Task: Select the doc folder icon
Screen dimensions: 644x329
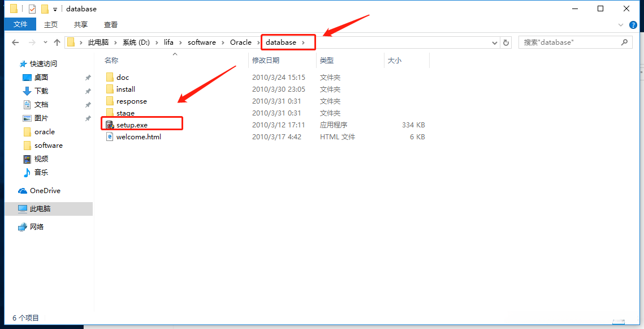Action: 110,78
